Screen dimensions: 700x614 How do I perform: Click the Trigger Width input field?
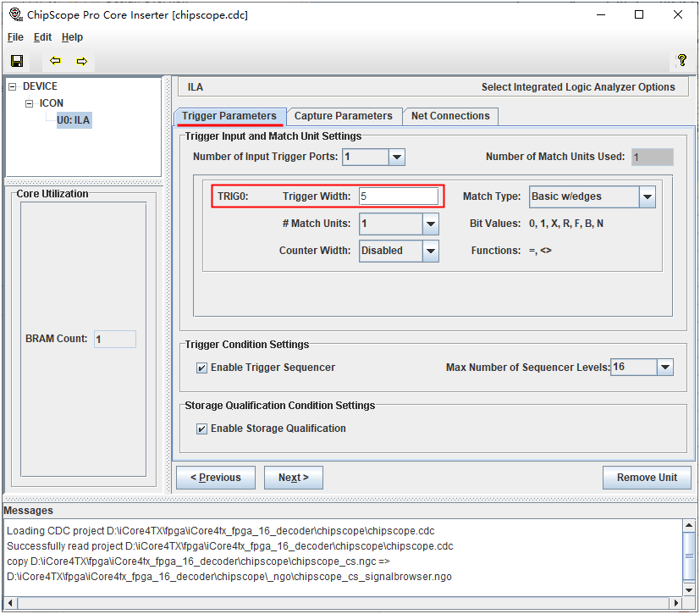click(x=399, y=196)
